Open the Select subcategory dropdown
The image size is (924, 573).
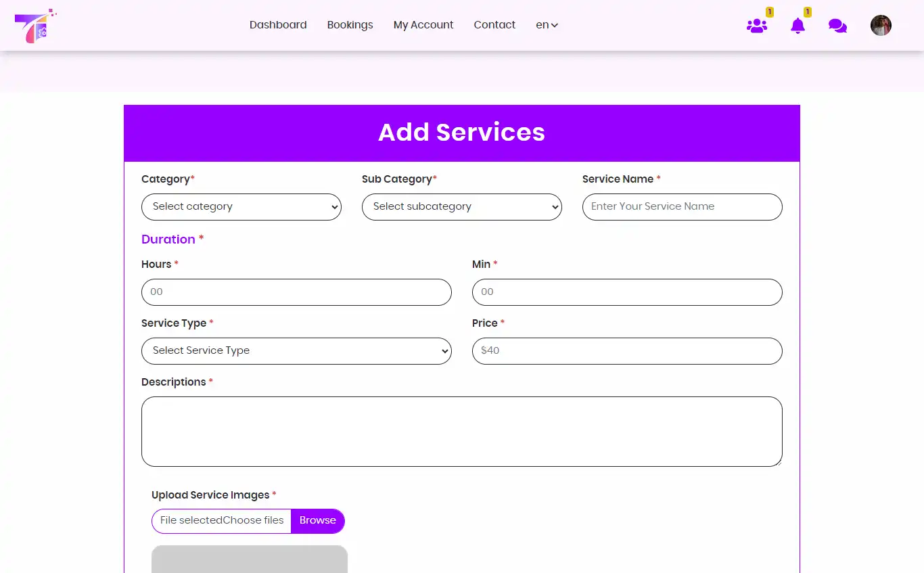click(x=462, y=207)
